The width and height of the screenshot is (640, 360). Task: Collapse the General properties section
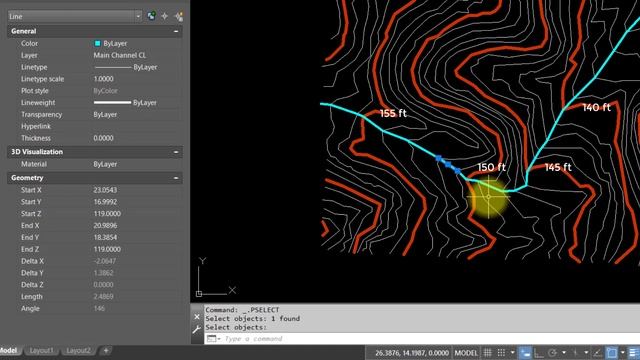click(176, 31)
